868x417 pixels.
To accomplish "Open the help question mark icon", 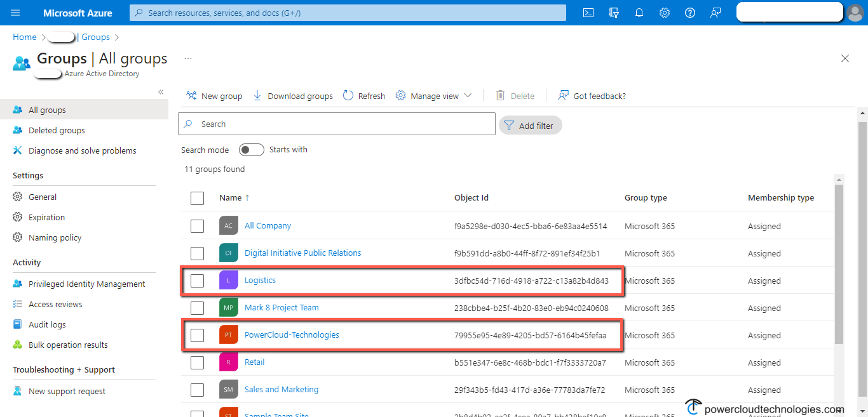I will click(690, 13).
